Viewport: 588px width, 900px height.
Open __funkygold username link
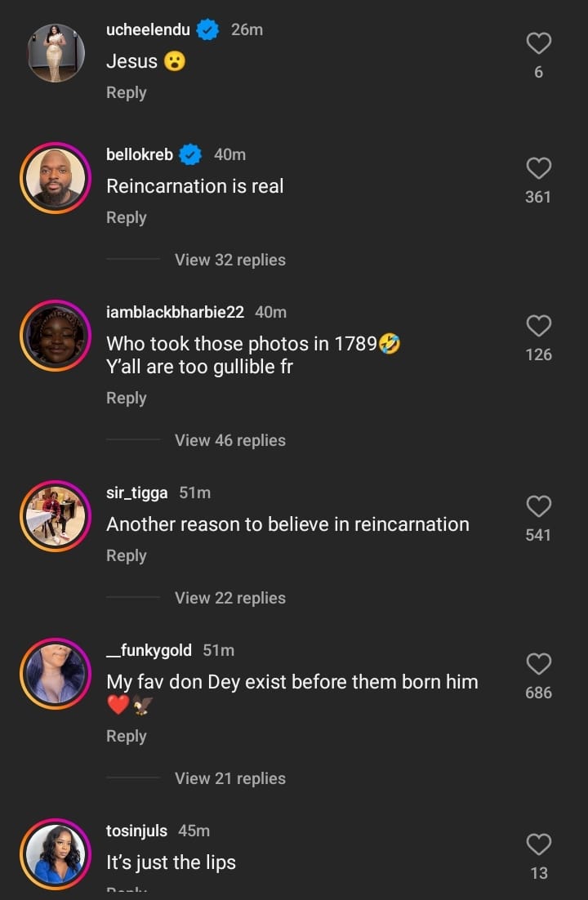tap(149, 650)
